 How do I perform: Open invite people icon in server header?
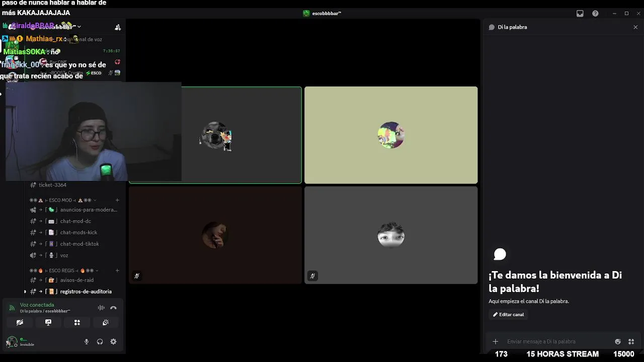tap(118, 27)
